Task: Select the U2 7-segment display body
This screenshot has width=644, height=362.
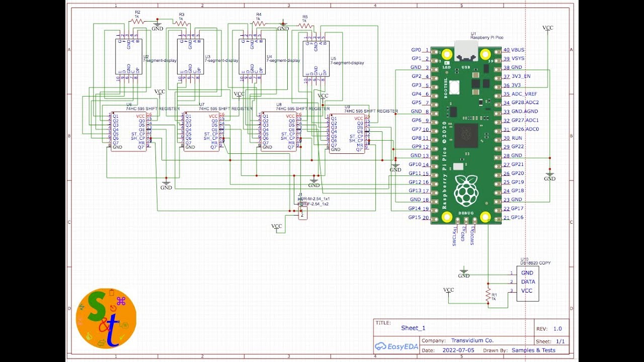Action: click(129, 56)
